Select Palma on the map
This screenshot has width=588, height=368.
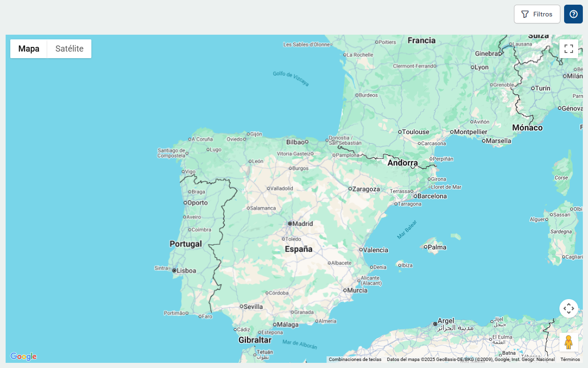437,247
